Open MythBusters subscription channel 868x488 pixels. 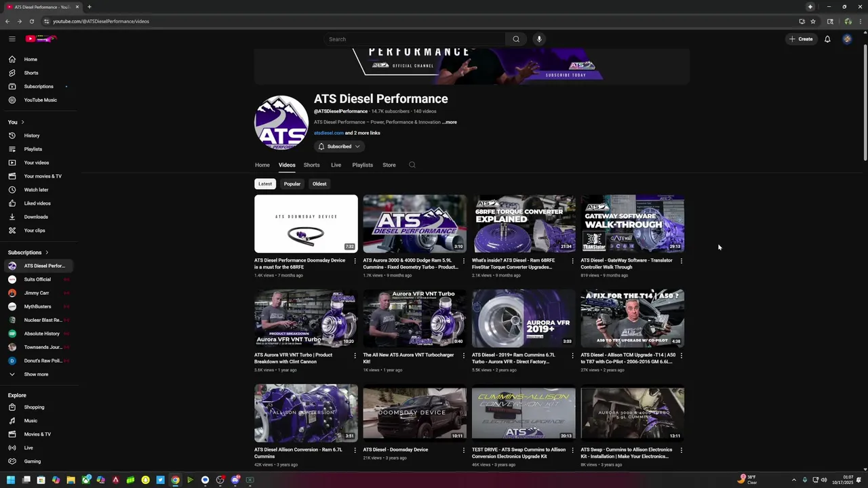(37, 306)
